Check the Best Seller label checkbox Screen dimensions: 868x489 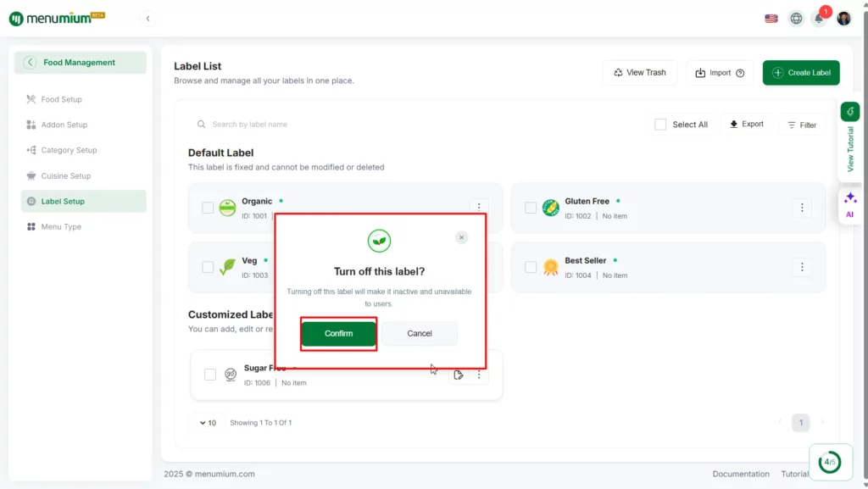pyautogui.click(x=531, y=267)
